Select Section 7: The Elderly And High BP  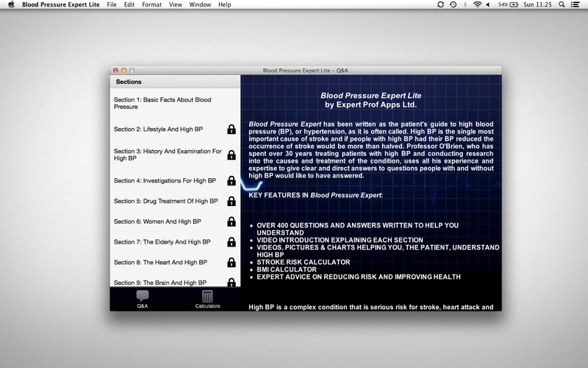point(175,242)
